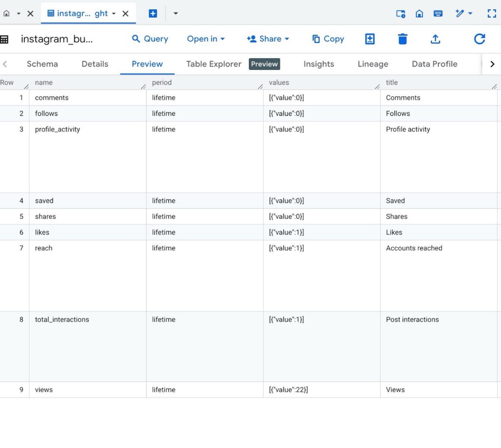Click the Copy table button
The height and width of the screenshot is (448, 501).
tap(328, 39)
